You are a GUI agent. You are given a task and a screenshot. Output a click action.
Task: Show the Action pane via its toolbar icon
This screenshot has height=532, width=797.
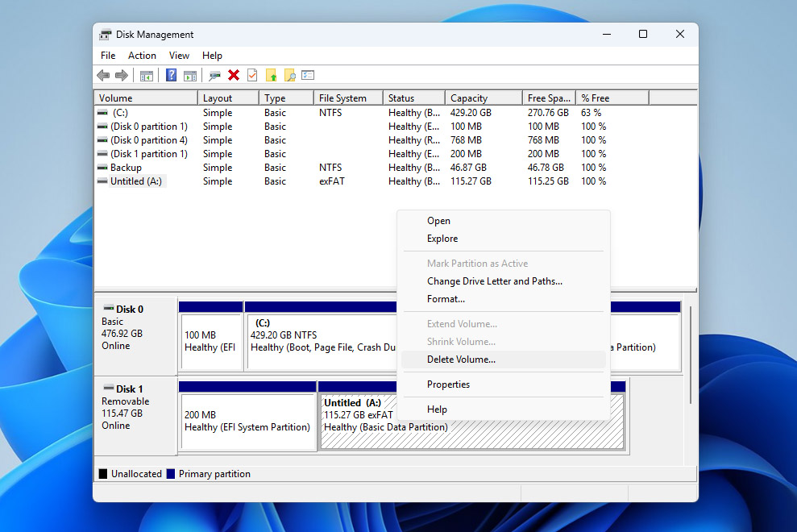tap(191, 75)
